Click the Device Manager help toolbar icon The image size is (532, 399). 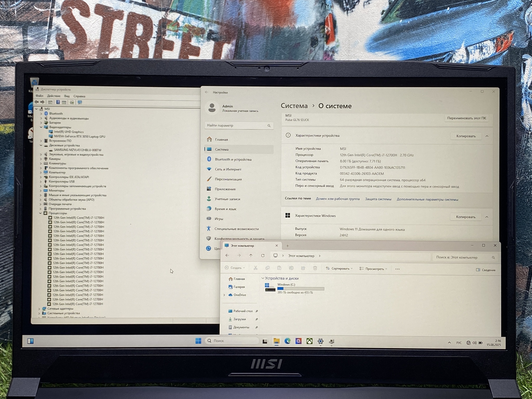(x=58, y=102)
